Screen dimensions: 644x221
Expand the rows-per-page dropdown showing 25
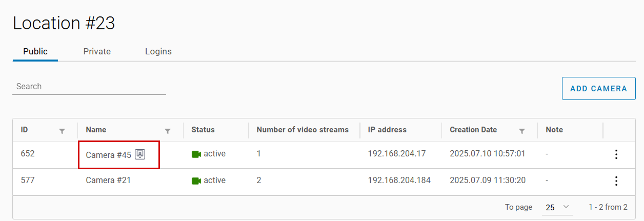click(558, 207)
